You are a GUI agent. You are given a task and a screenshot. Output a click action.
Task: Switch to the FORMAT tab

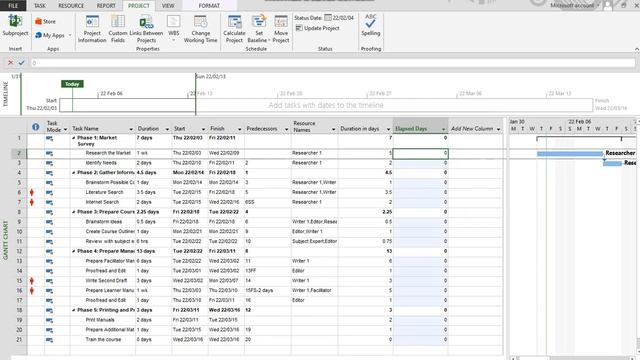[x=209, y=5]
